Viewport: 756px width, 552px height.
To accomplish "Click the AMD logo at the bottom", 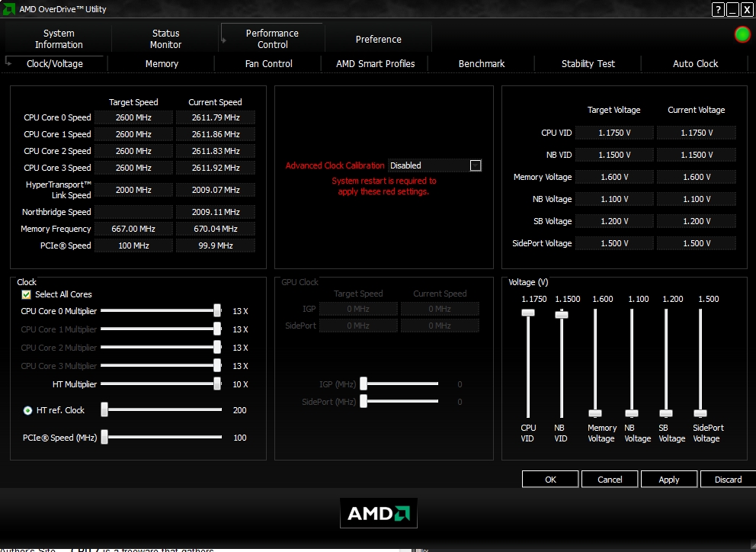I will pos(379,513).
